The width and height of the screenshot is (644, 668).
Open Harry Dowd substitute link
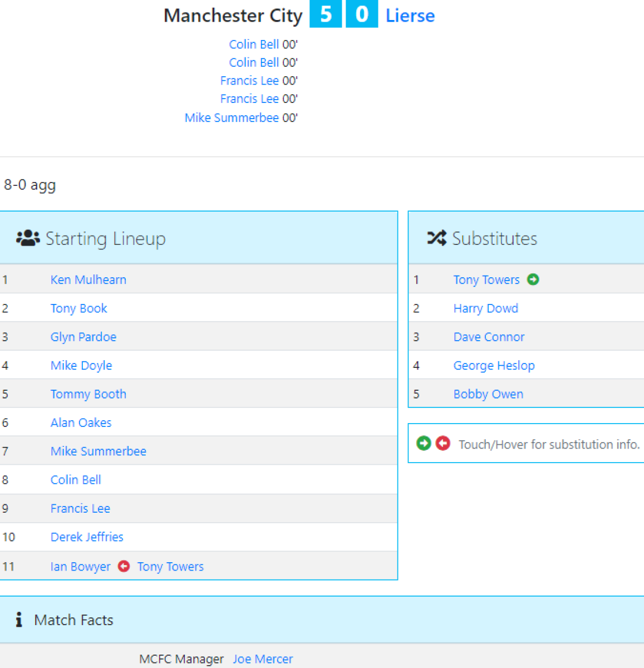(x=485, y=308)
